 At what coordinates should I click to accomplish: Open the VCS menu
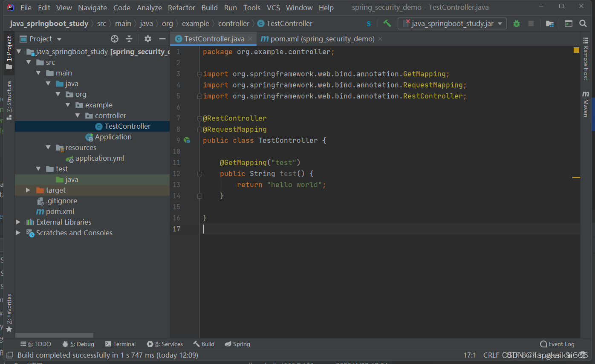pos(274,8)
